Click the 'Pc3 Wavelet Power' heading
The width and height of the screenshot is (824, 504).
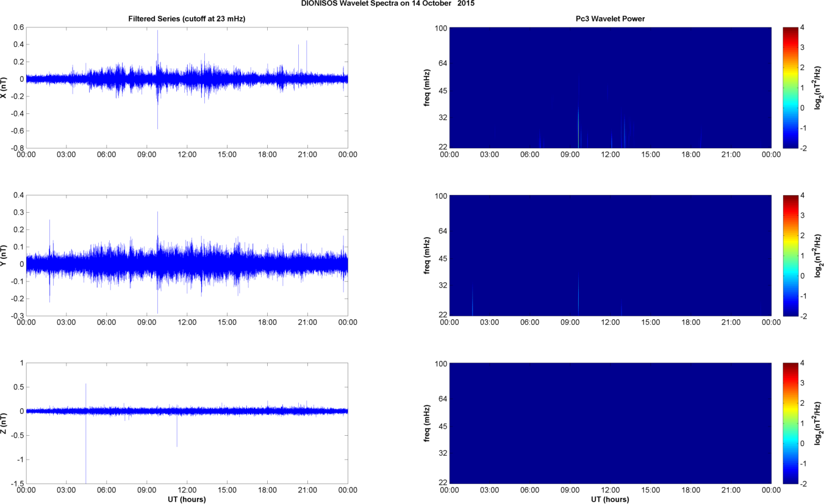pos(610,19)
